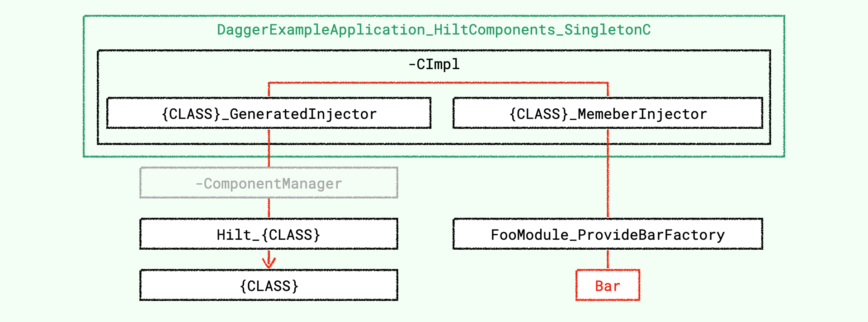Click red connector line atop the injectors

click(x=438, y=83)
